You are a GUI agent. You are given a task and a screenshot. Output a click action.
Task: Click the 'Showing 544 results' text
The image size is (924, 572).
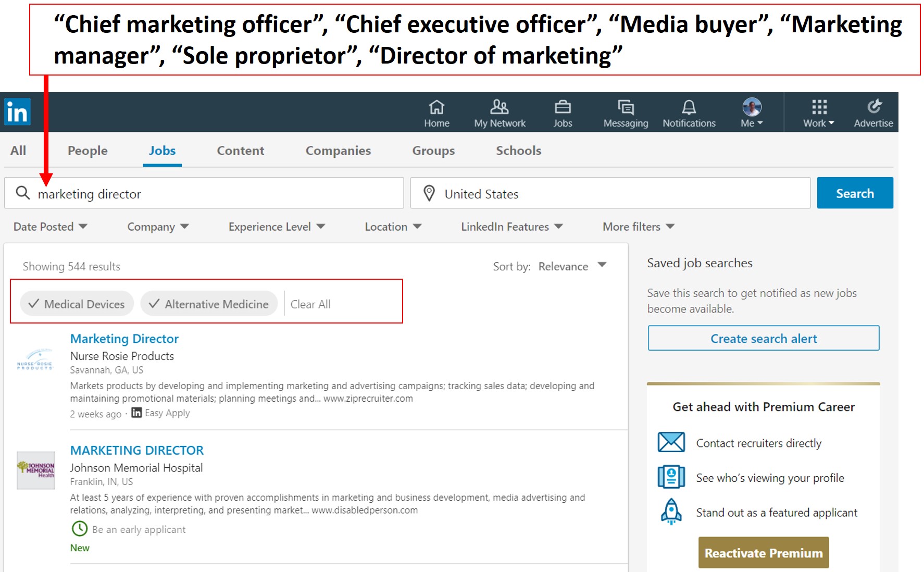(71, 266)
